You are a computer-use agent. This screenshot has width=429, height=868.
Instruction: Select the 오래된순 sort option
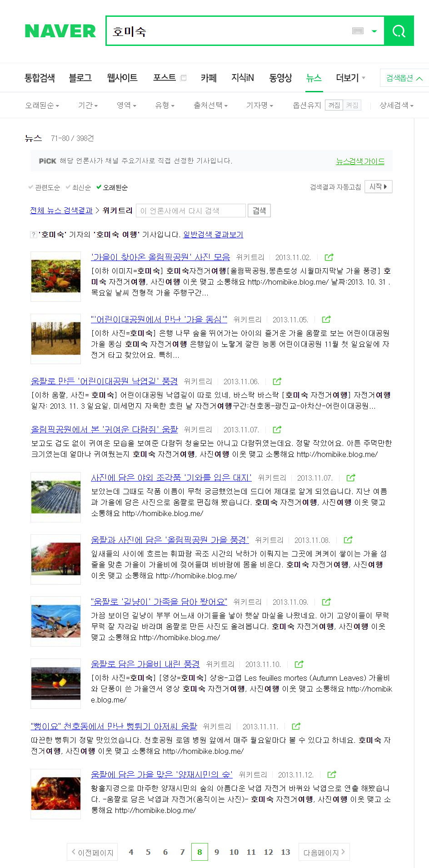(x=112, y=187)
